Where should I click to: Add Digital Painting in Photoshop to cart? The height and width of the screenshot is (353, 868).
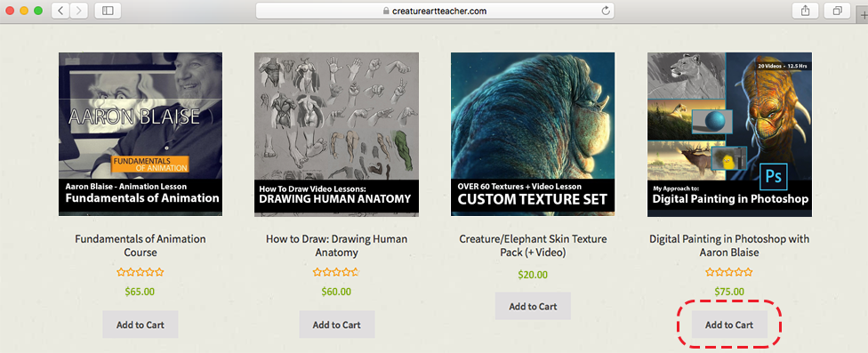[x=729, y=325]
